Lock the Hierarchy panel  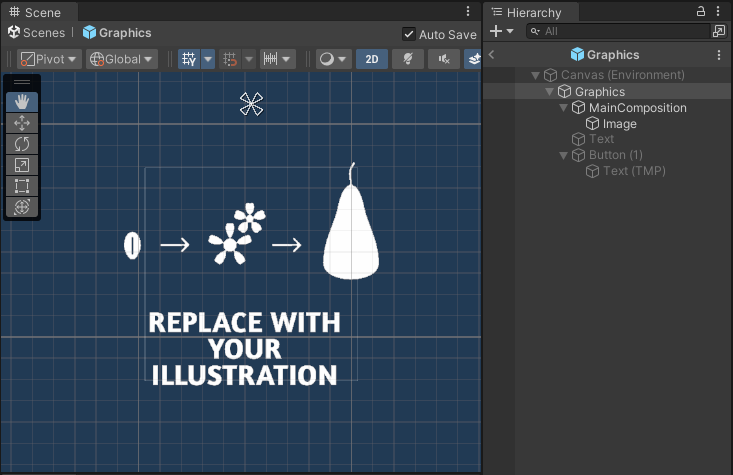[701, 11]
